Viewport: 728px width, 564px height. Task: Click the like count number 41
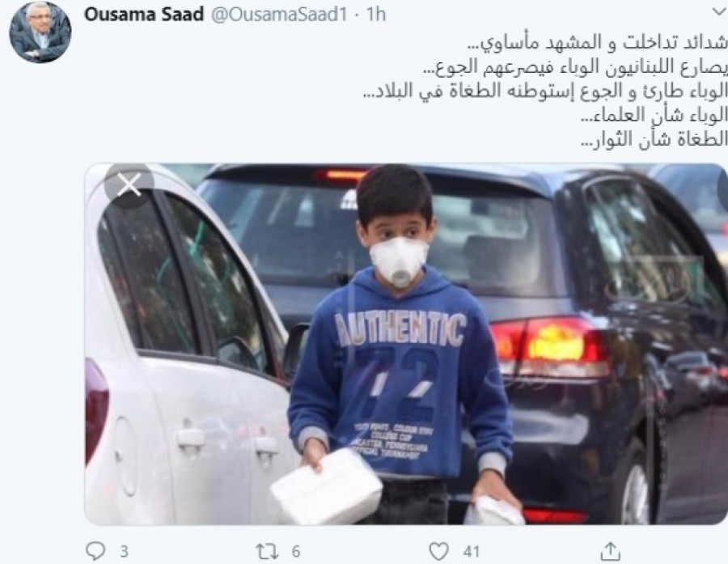(x=472, y=552)
